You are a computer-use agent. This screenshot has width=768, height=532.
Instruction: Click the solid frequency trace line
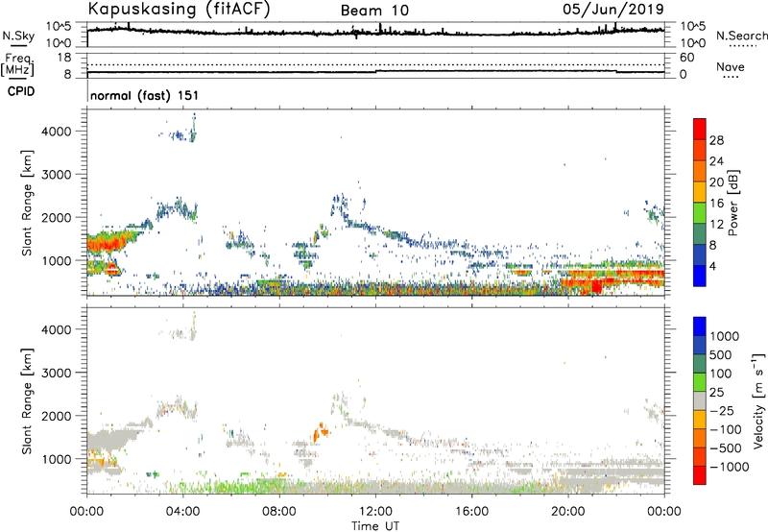coord(375,71)
